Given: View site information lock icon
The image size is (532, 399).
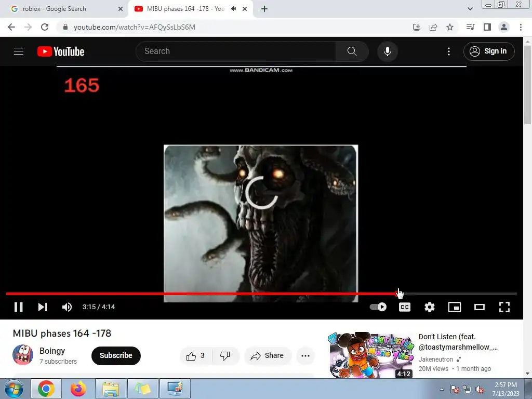Looking at the screenshot, I should 65,27.
